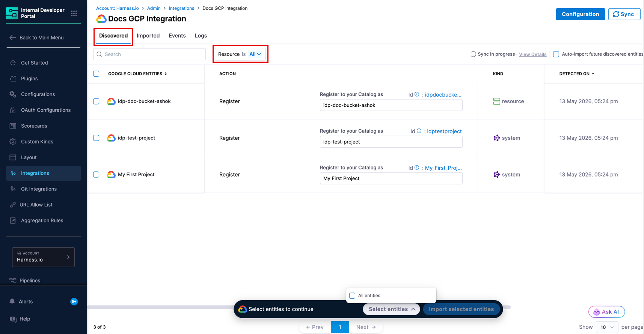Image resolution: width=644 pixels, height=334 pixels.
Task: Open the View Details link
Action: click(532, 54)
